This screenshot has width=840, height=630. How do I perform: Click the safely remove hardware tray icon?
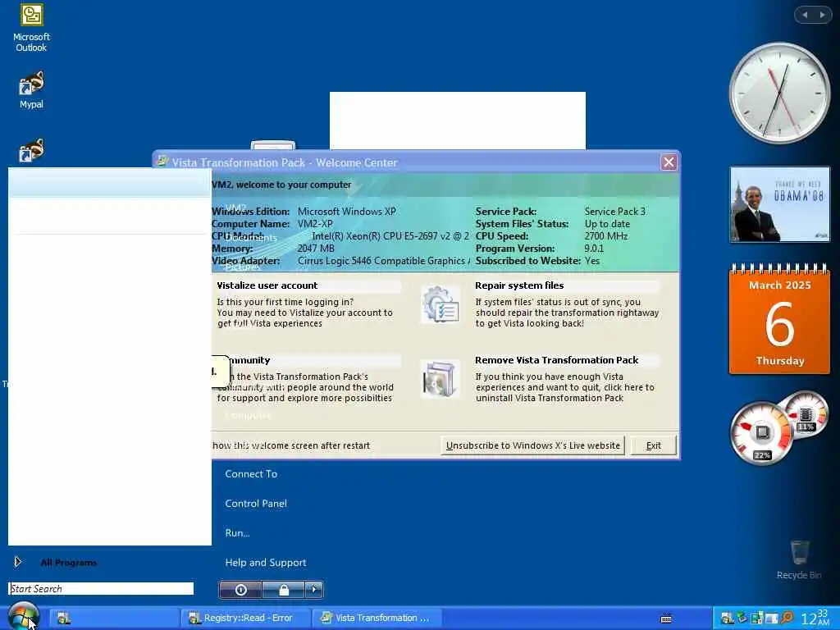click(x=742, y=619)
